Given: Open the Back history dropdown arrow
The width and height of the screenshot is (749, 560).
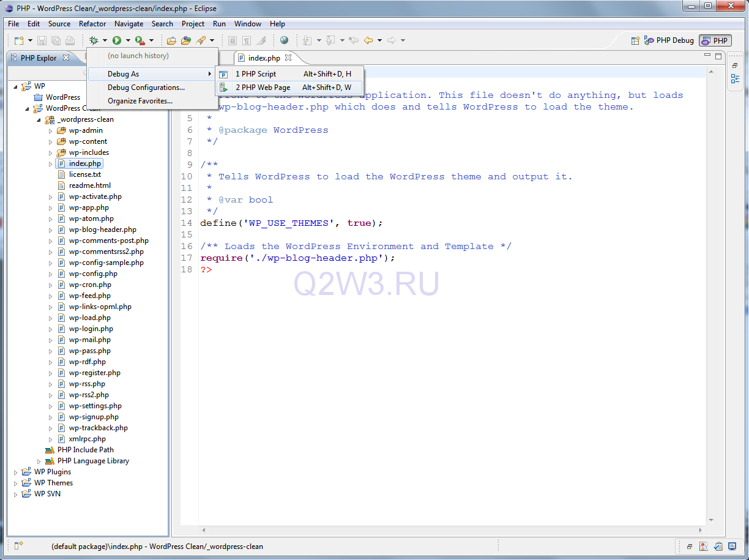Looking at the screenshot, I should coord(379,40).
